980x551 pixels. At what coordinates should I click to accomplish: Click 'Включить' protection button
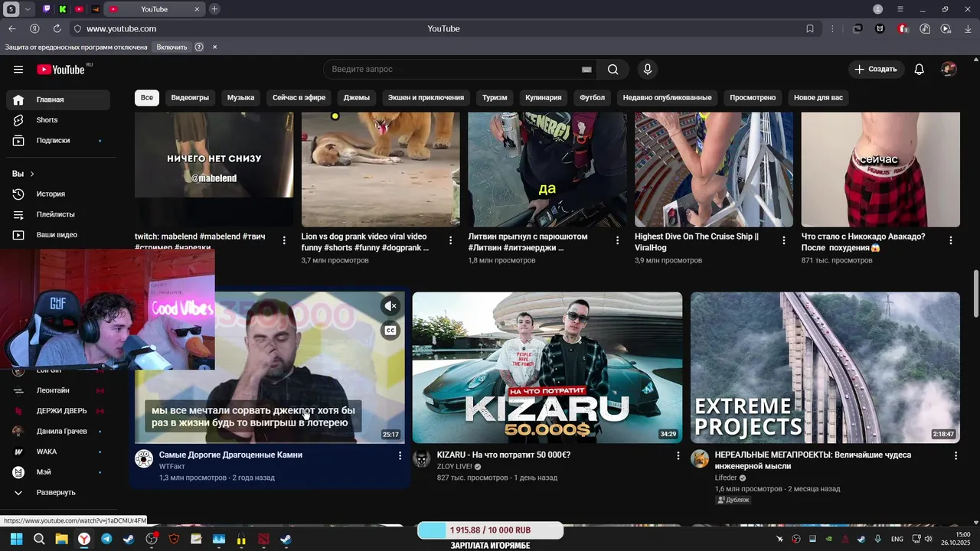tap(171, 47)
